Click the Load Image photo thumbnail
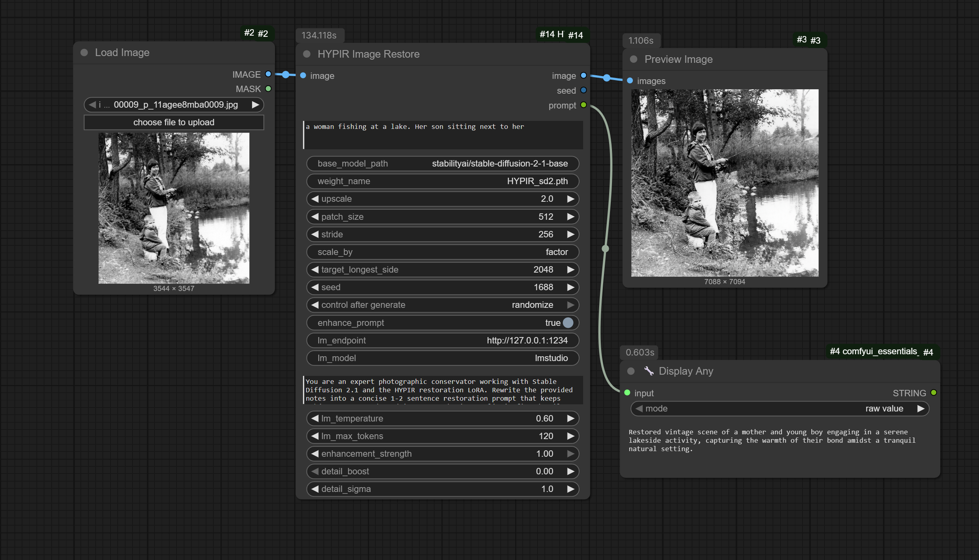The width and height of the screenshot is (979, 560). [x=174, y=208]
